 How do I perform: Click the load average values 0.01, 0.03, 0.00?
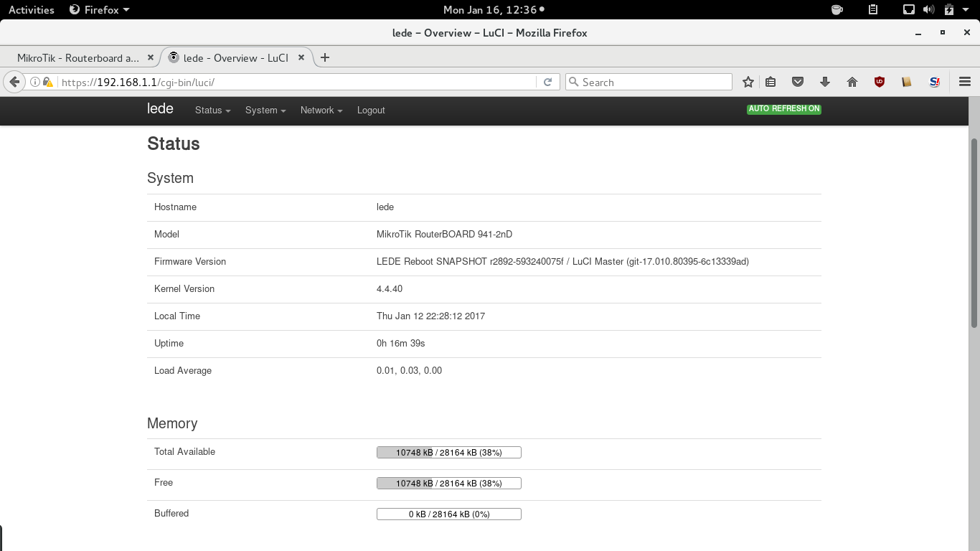409,371
